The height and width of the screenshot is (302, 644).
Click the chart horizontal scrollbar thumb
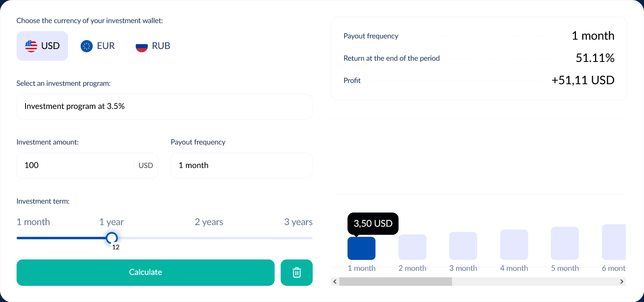395,282
